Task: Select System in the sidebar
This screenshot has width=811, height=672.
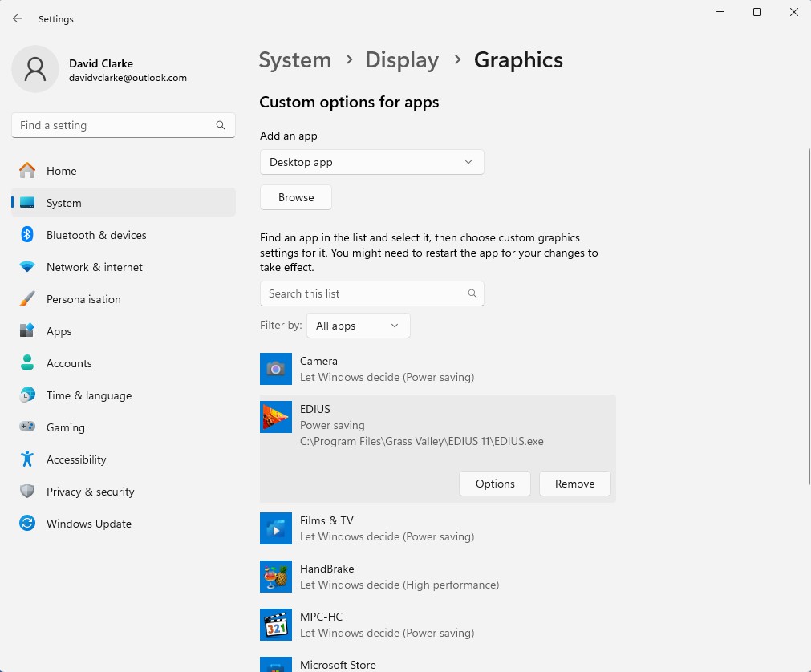Action: 123,203
